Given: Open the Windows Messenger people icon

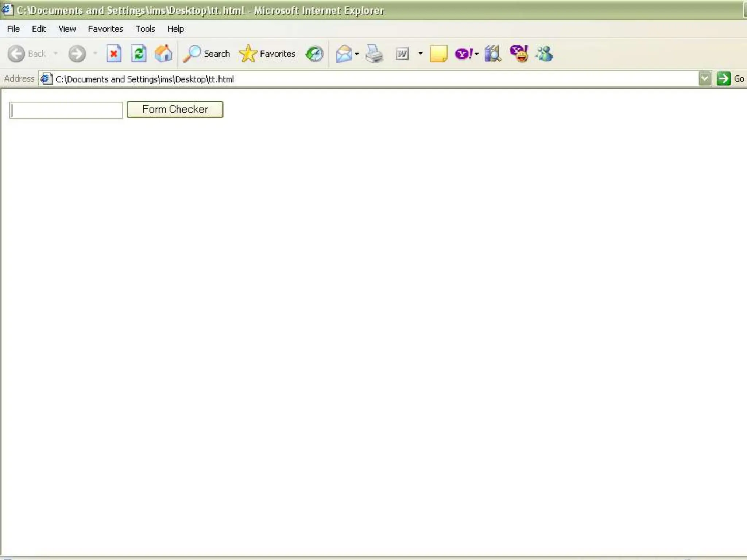Looking at the screenshot, I should 544,54.
